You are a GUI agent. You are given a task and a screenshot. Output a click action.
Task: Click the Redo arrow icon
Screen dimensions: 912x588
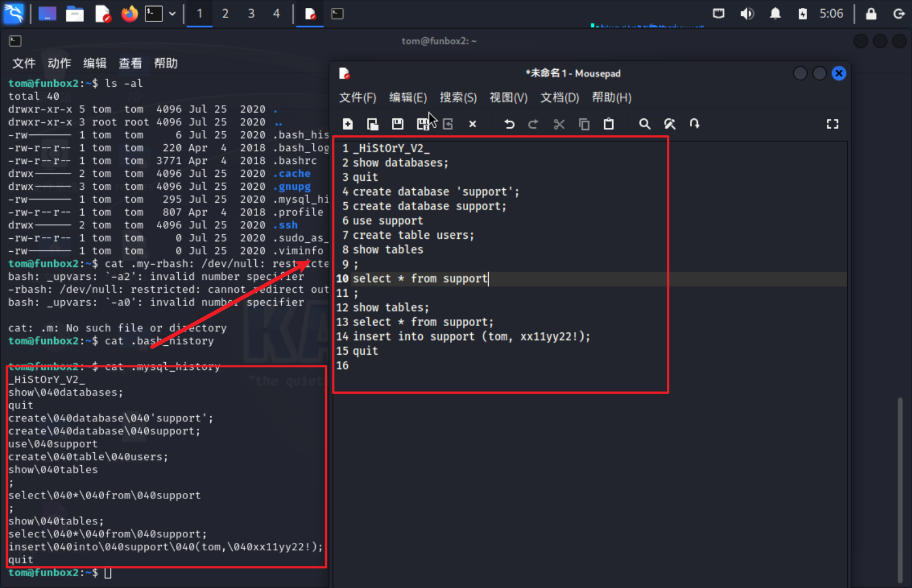533,124
